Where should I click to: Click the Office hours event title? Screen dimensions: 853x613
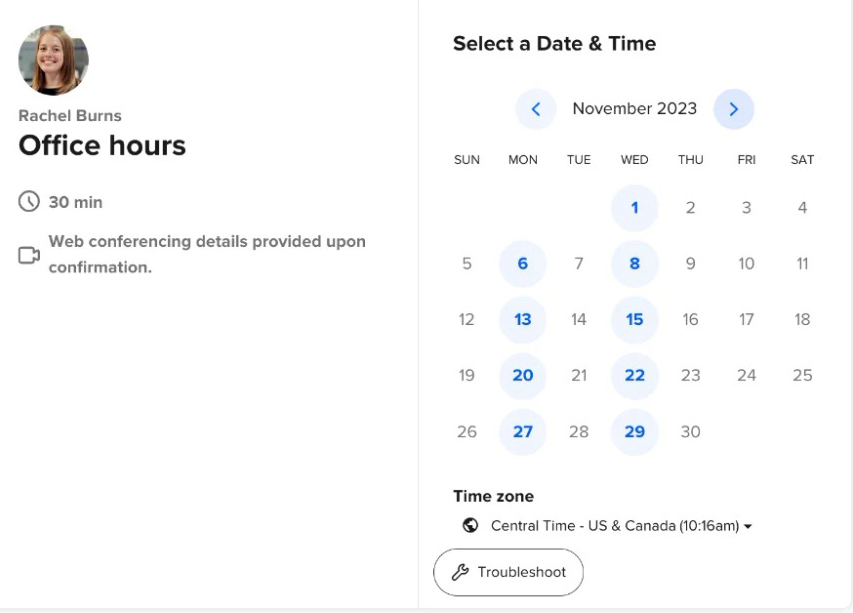[102, 146]
